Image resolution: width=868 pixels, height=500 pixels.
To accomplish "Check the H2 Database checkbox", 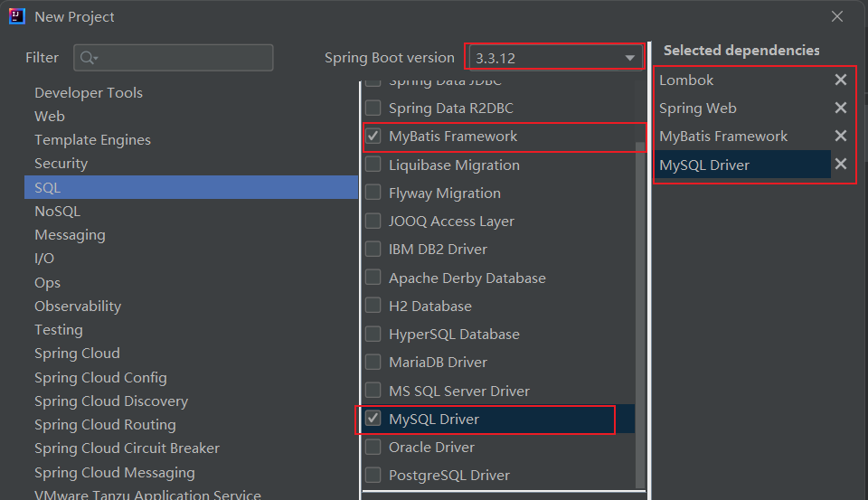I will [373, 306].
